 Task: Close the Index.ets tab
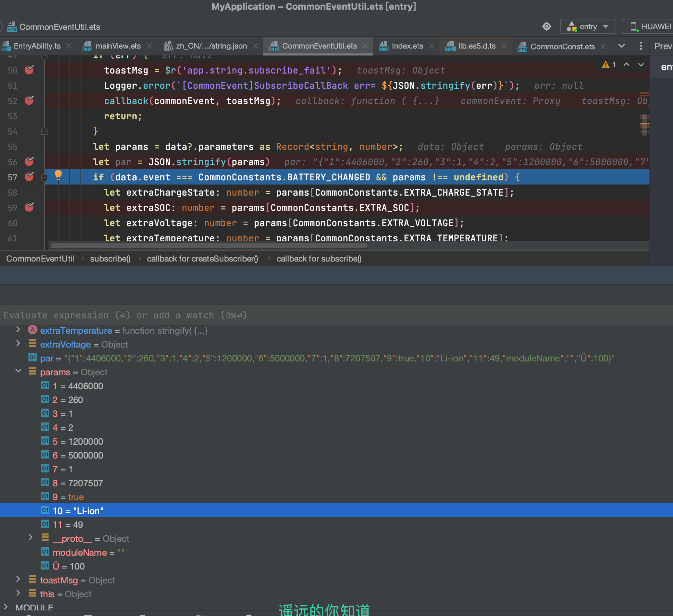point(432,46)
